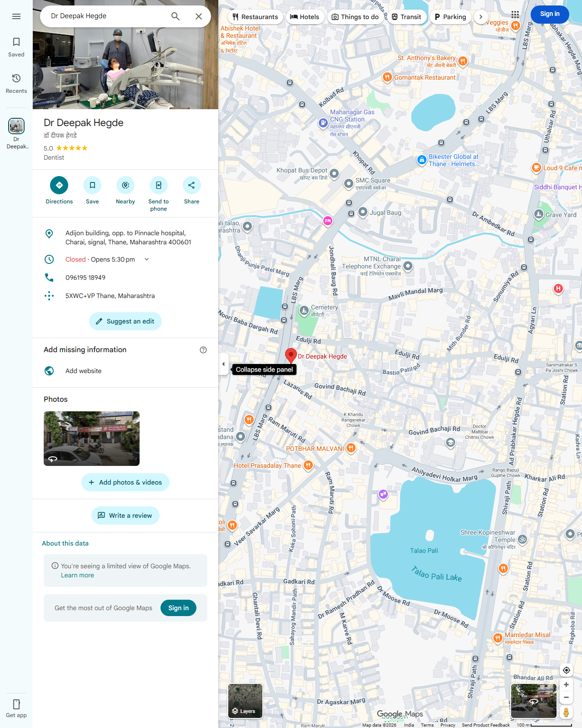
Task: Click the Directions button
Action: [x=59, y=185]
